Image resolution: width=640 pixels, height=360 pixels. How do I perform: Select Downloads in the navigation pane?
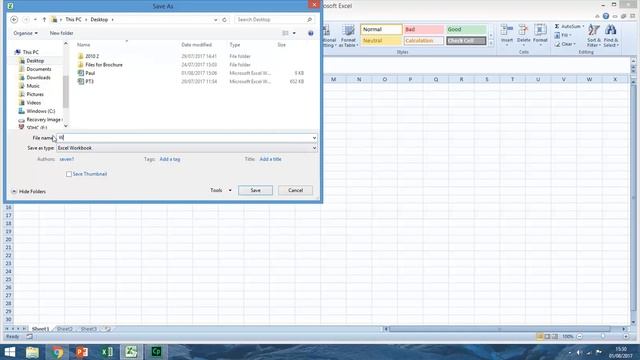[x=38, y=78]
